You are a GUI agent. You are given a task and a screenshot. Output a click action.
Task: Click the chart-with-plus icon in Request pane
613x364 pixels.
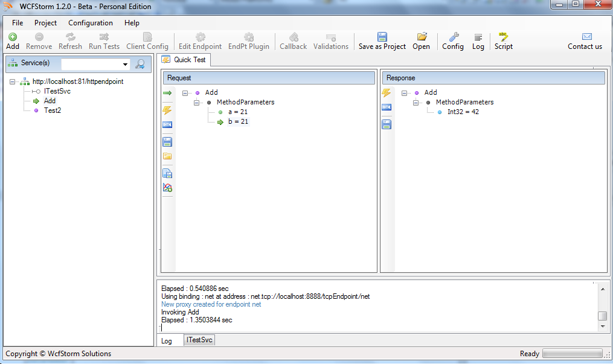pyautogui.click(x=167, y=188)
